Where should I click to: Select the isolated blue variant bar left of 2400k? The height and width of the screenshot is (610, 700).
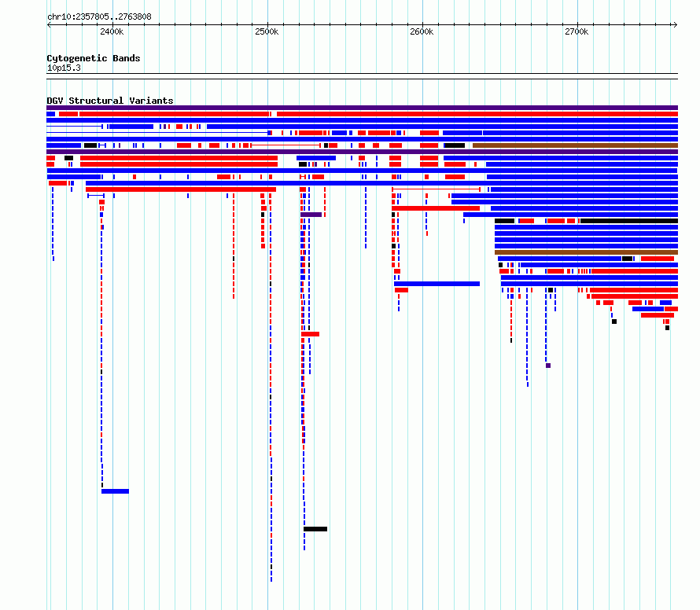tap(115, 491)
